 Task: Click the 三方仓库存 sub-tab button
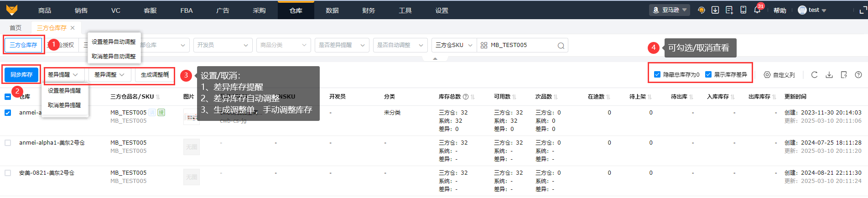pos(24,45)
